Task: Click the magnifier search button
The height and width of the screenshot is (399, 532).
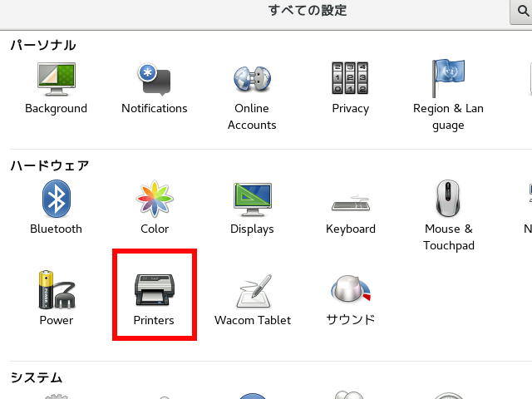Action: point(521,11)
